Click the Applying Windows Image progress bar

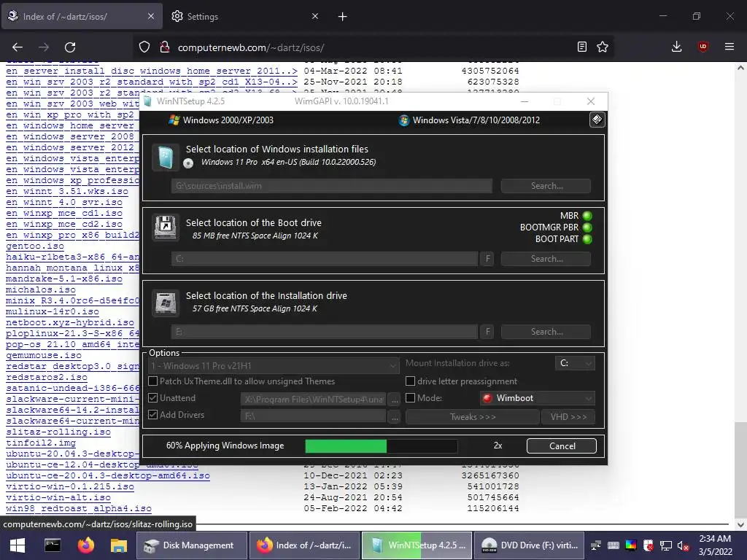pyautogui.click(x=381, y=446)
